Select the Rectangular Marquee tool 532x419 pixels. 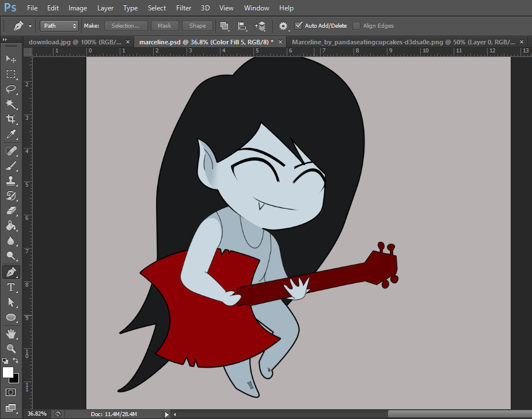point(11,74)
